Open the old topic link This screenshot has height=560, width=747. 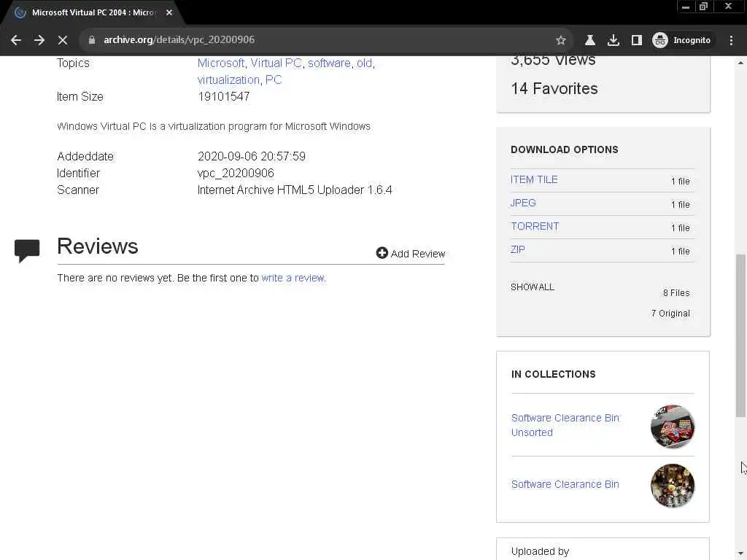364,63
